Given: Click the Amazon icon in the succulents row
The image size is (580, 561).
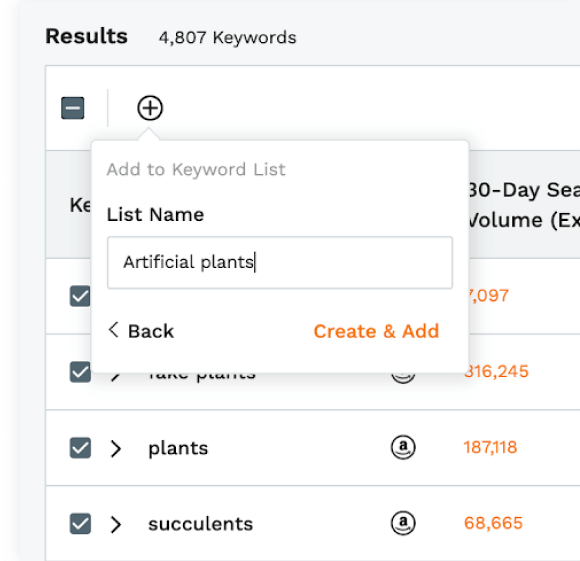Looking at the screenshot, I should point(403,523).
